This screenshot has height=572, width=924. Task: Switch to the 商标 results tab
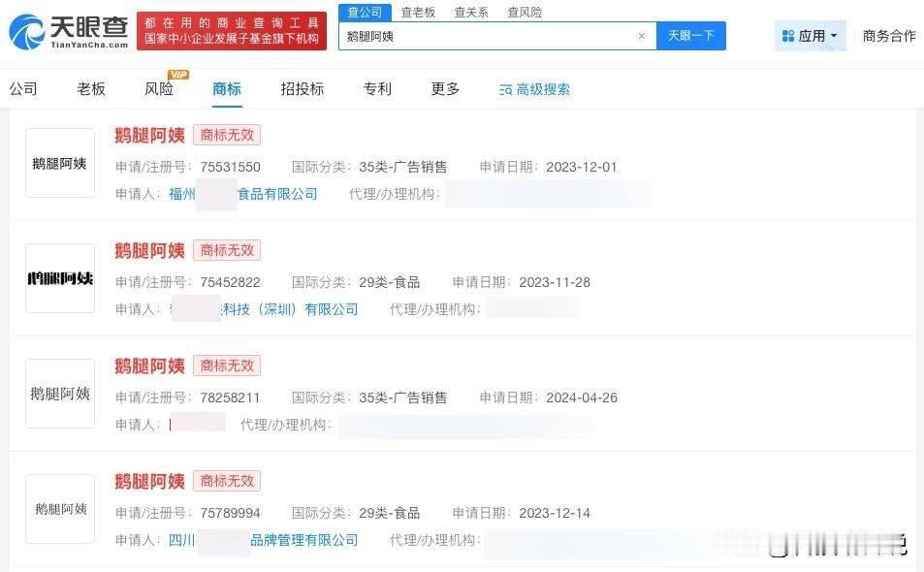tap(227, 89)
